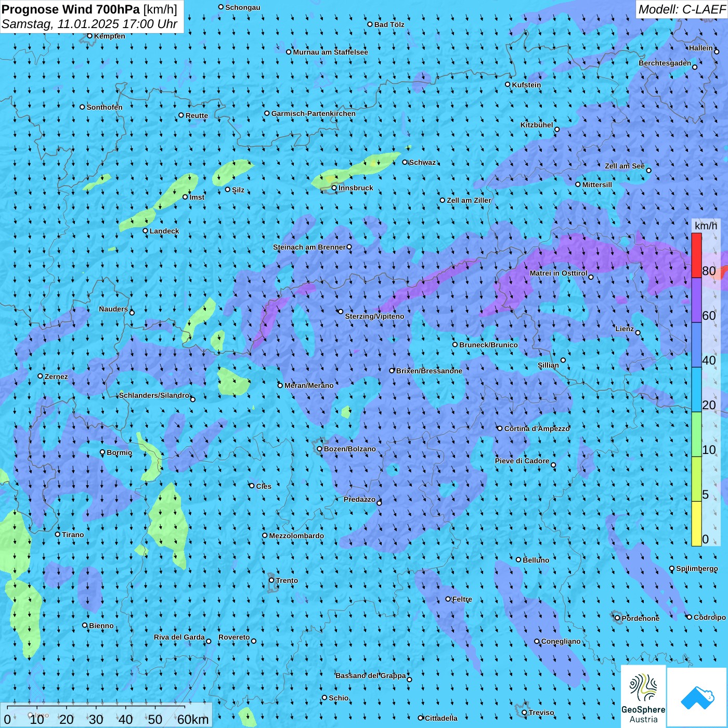Click the 'km/h' legend heading
The height and width of the screenshot is (728, 728).
[x=706, y=226]
